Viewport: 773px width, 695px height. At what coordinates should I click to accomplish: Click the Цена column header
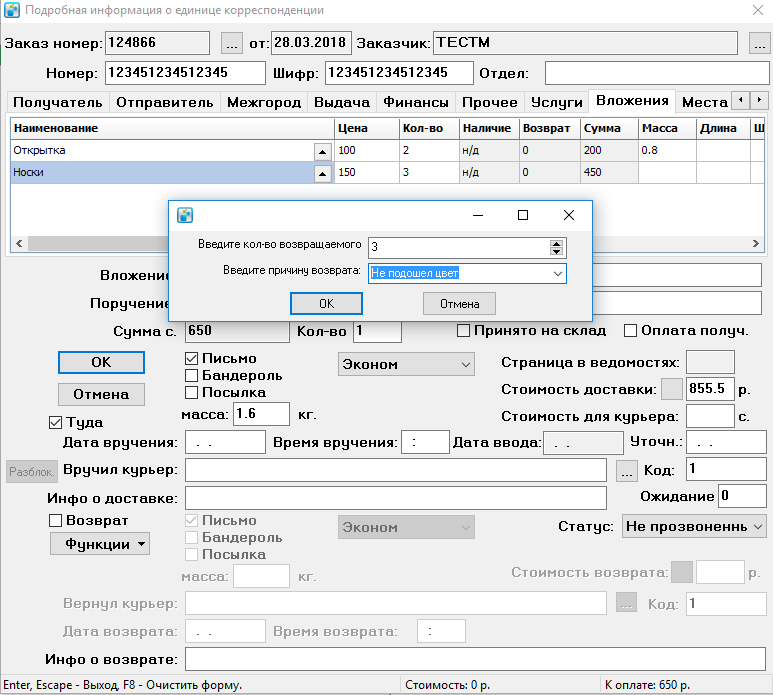click(367, 129)
